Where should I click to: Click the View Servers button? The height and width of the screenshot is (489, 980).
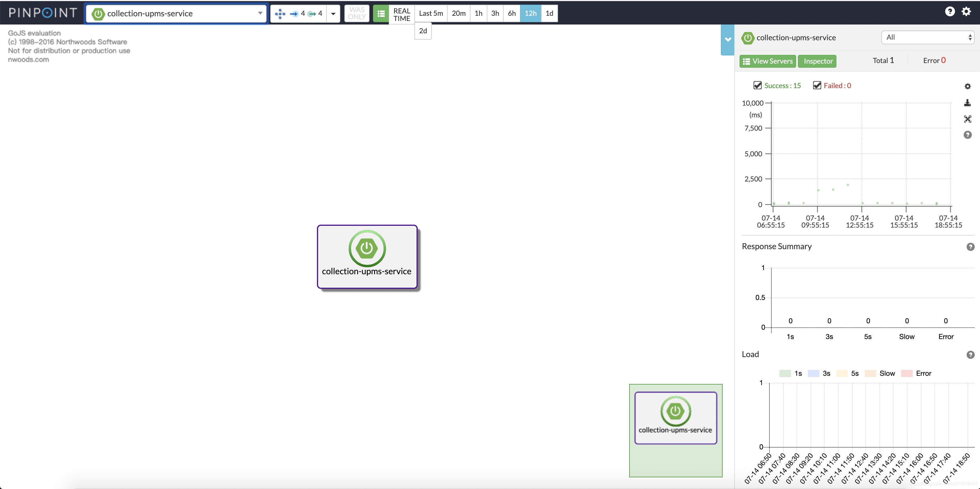click(x=767, y=61)
